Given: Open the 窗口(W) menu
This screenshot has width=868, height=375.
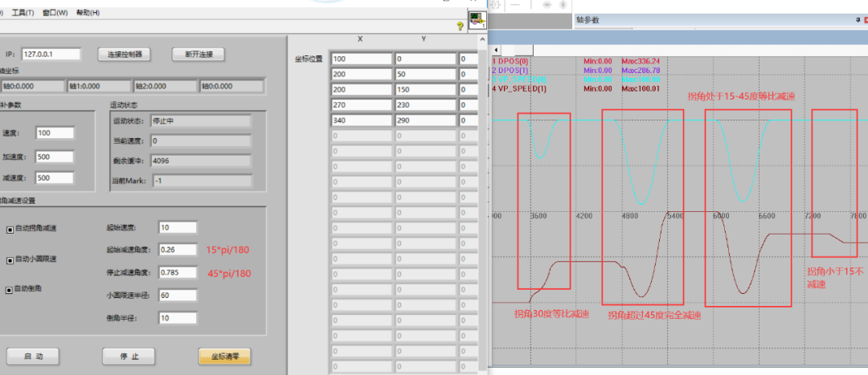Looking at the screenshot, I should click(55, 13).
